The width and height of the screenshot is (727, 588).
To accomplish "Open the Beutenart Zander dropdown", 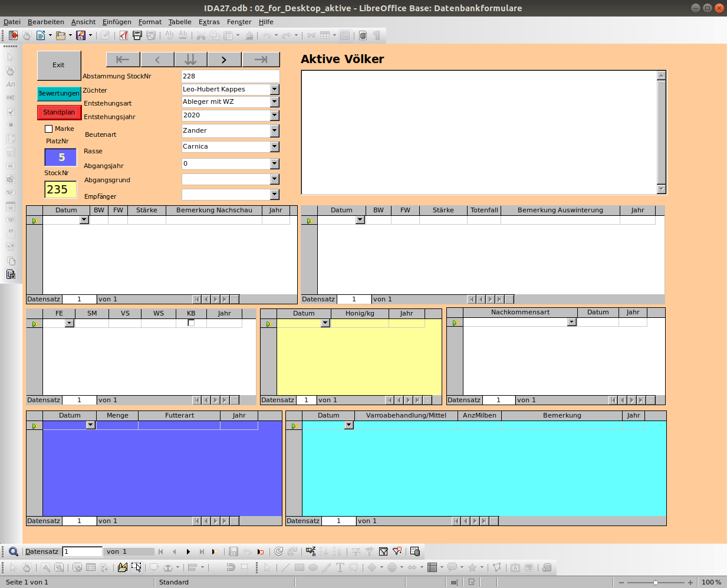I will coord(275,130).
